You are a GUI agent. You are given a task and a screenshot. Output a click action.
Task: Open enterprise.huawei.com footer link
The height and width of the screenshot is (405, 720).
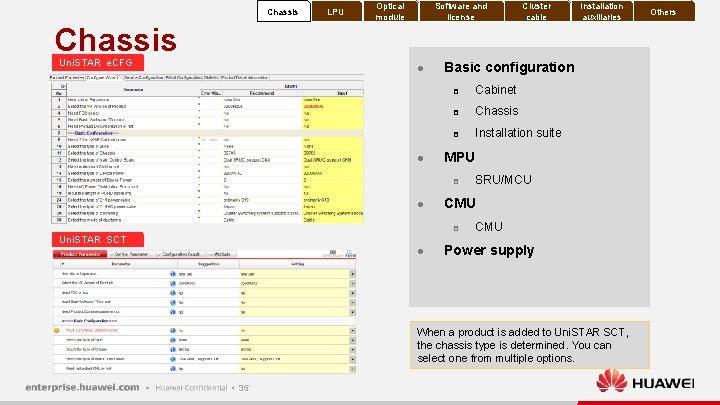tap(82, 387)
